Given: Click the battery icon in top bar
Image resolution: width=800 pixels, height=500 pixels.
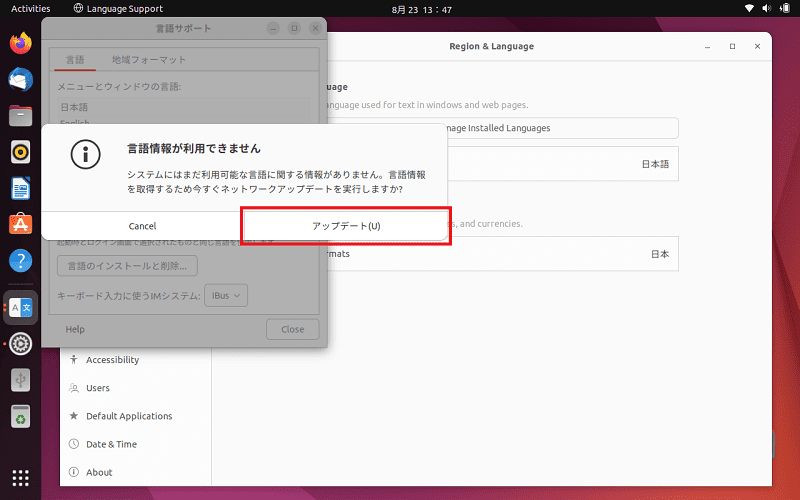Looking at the screenshot, I should pyautogui.click(x=785, y=8).
